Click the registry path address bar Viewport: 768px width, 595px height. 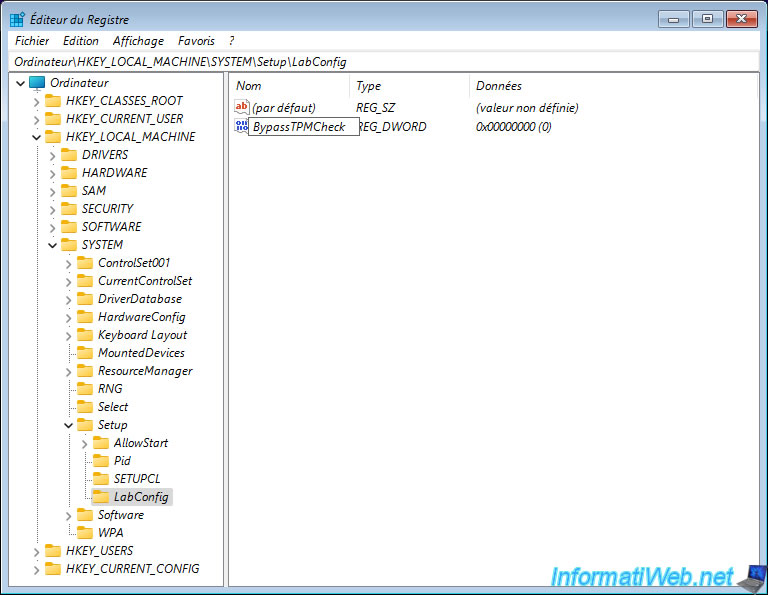384,62
